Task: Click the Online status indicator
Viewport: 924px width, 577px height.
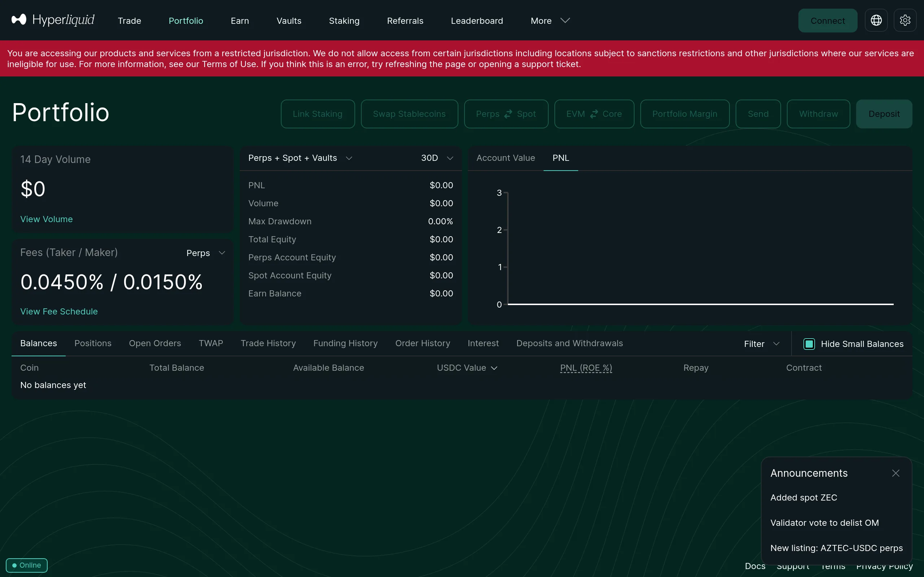Action: 26,565
